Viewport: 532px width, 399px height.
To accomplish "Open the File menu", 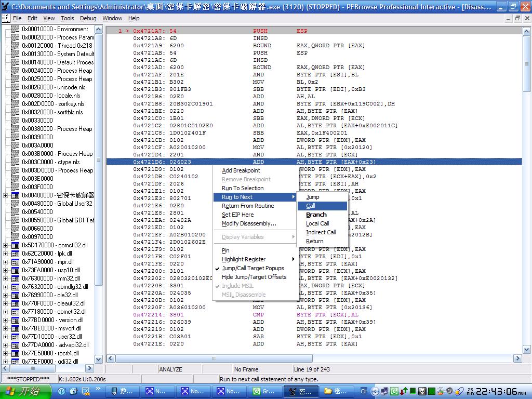I will 17,18.
